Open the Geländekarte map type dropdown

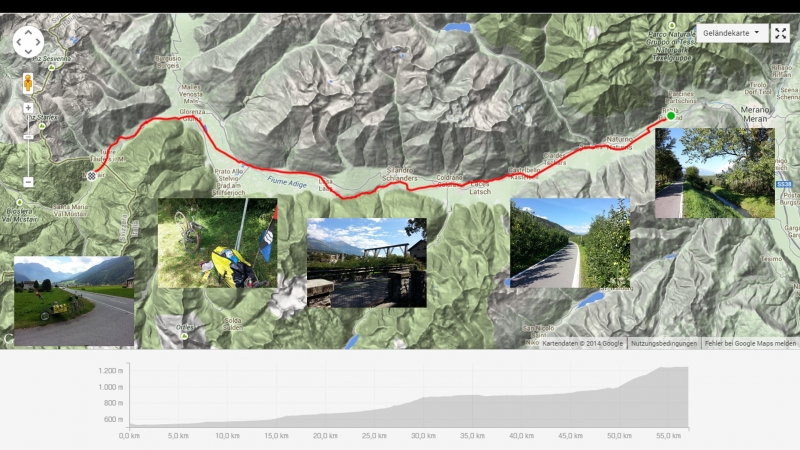pyautogui.click(x=732, y=33)
